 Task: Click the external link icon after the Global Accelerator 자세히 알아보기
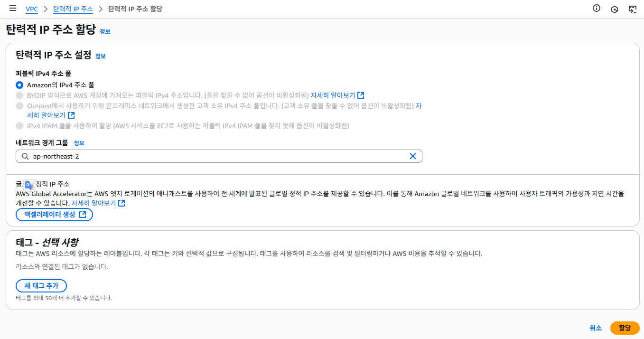tap(121, 203)
